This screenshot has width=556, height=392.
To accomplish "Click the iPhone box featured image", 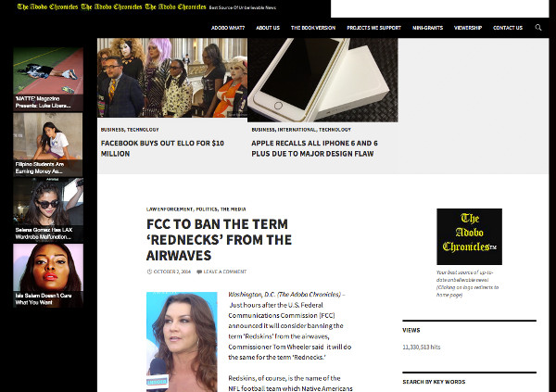I will click(x=322, y=81).
